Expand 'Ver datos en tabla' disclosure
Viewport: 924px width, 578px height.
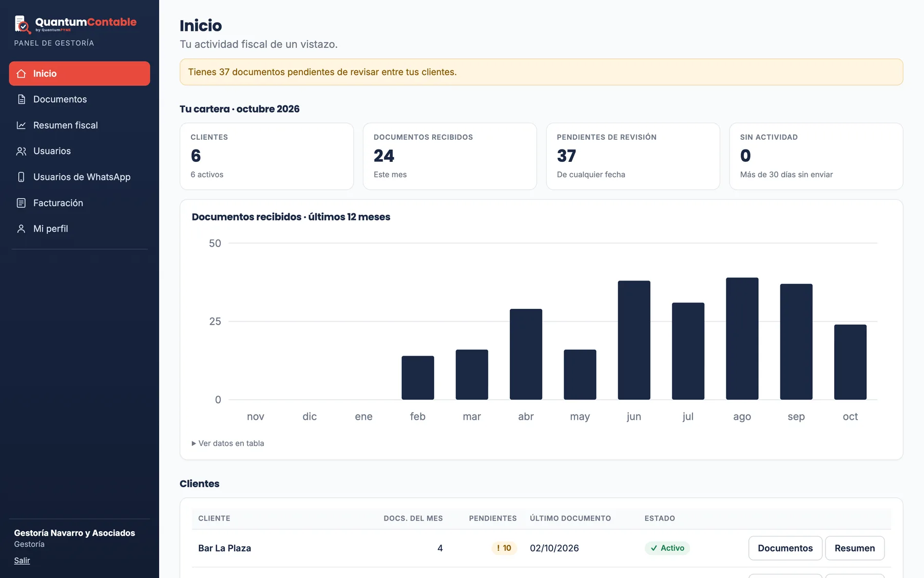[228, 443]
